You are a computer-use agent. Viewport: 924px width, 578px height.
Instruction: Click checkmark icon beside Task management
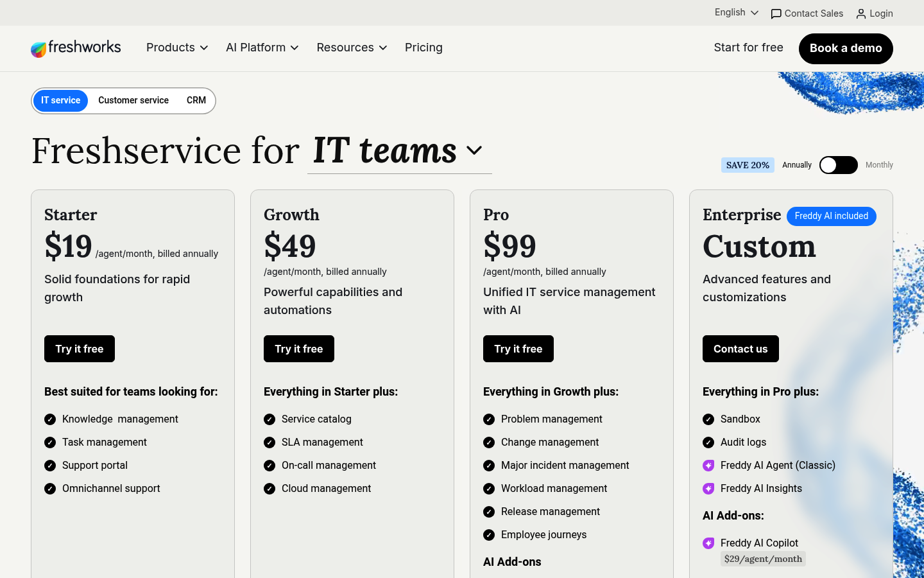[x=50, y=442]
